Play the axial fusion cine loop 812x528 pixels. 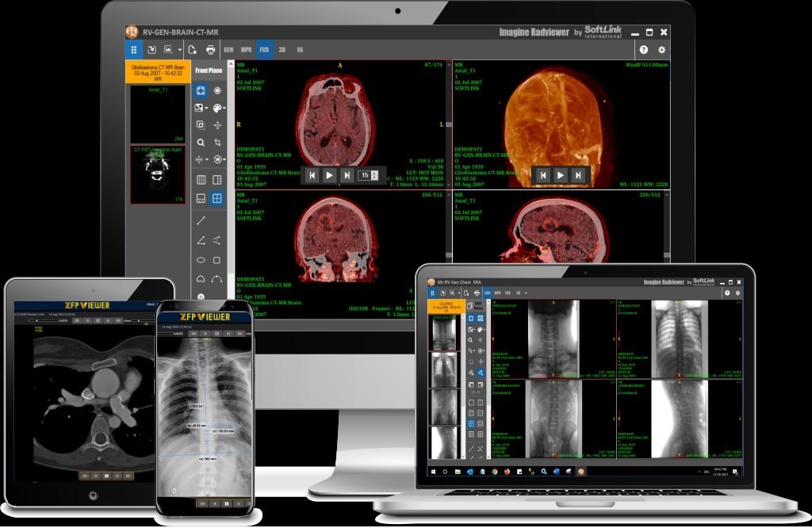(329, 175)
